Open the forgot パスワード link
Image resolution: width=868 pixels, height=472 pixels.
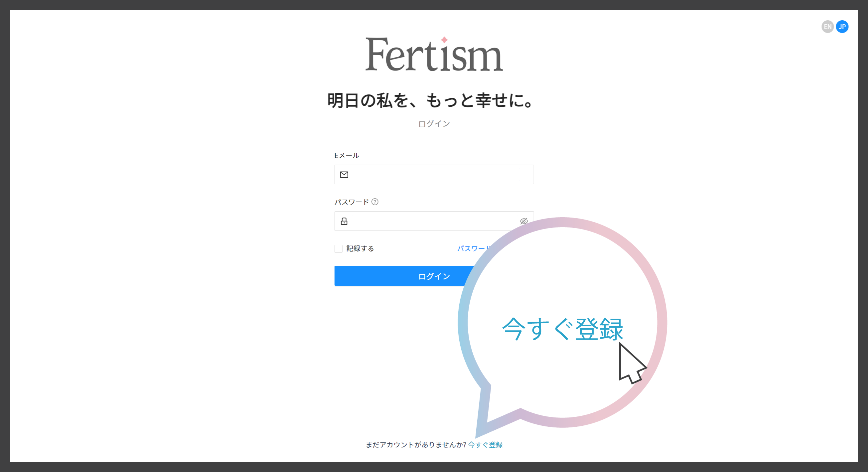pyautogui.click(x=474, y=248)
